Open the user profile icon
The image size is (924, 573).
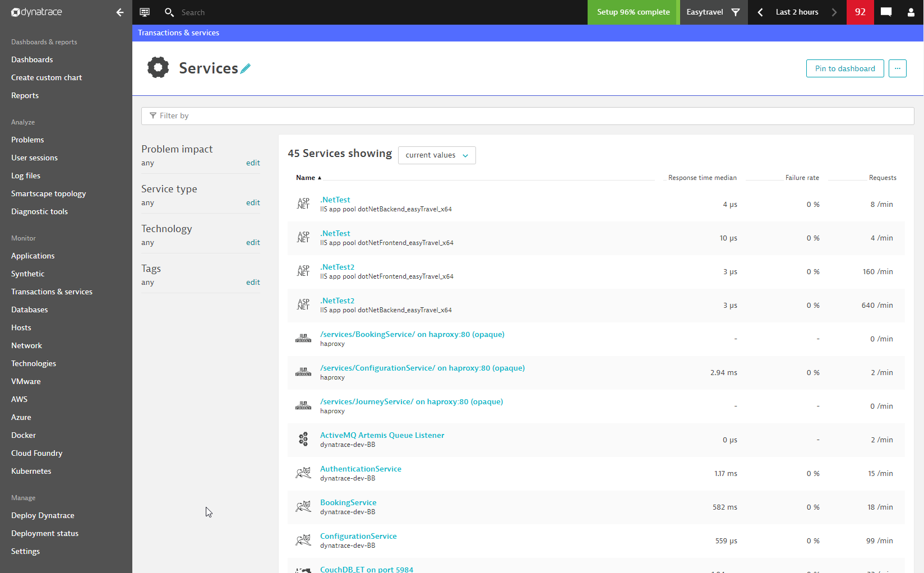pyautogui.click(x=911, y=12)
